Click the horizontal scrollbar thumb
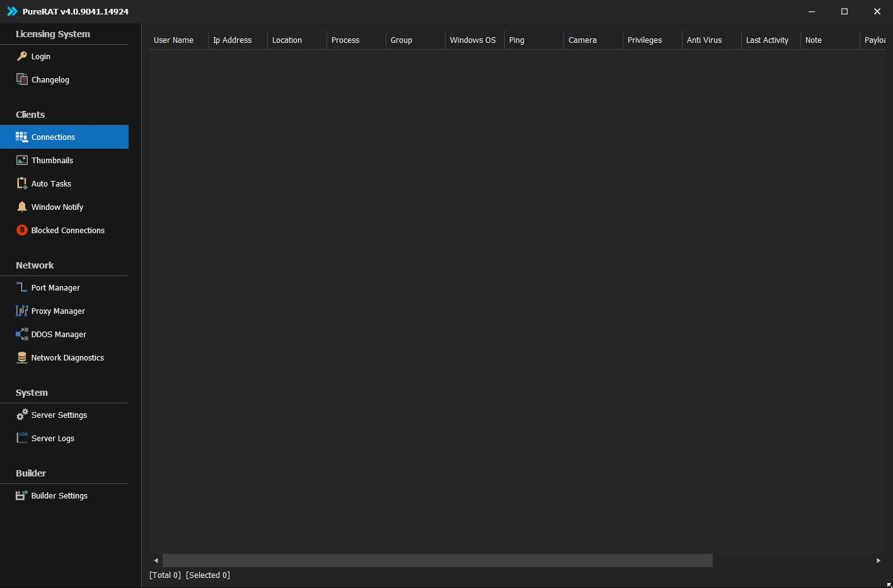Screen dimensions: 893x588 coord(437,560)
